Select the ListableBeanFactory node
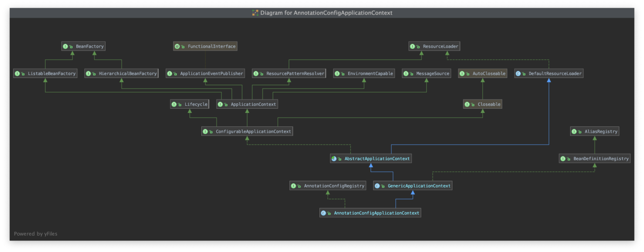Screen dimensions: 644x252 click(x=51, y=74)
